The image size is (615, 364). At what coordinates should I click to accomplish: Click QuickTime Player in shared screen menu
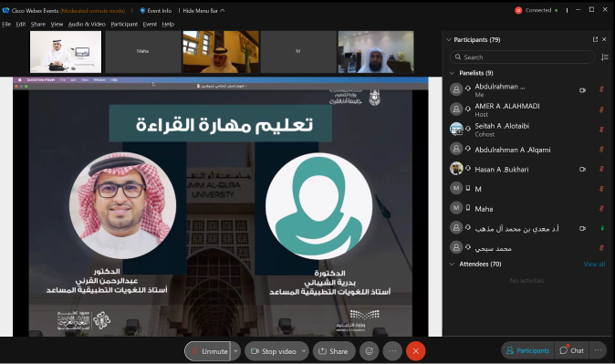pos(41,79)
